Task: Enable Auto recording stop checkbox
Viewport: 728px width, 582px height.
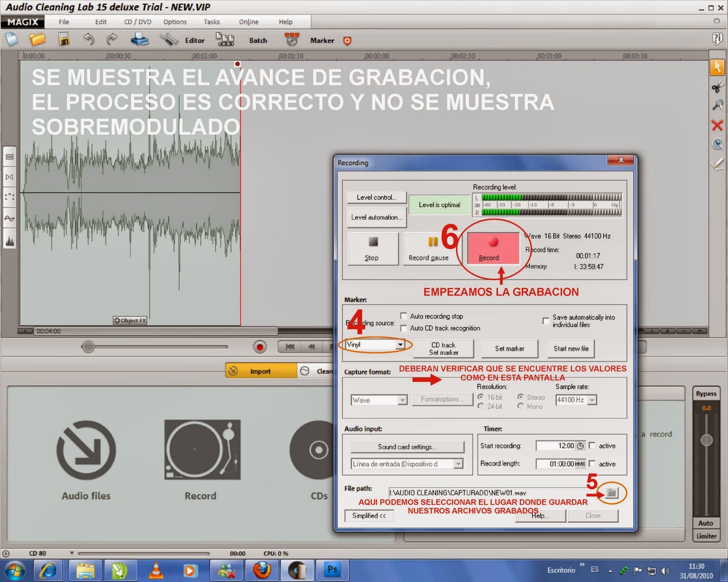Action: 404,316
